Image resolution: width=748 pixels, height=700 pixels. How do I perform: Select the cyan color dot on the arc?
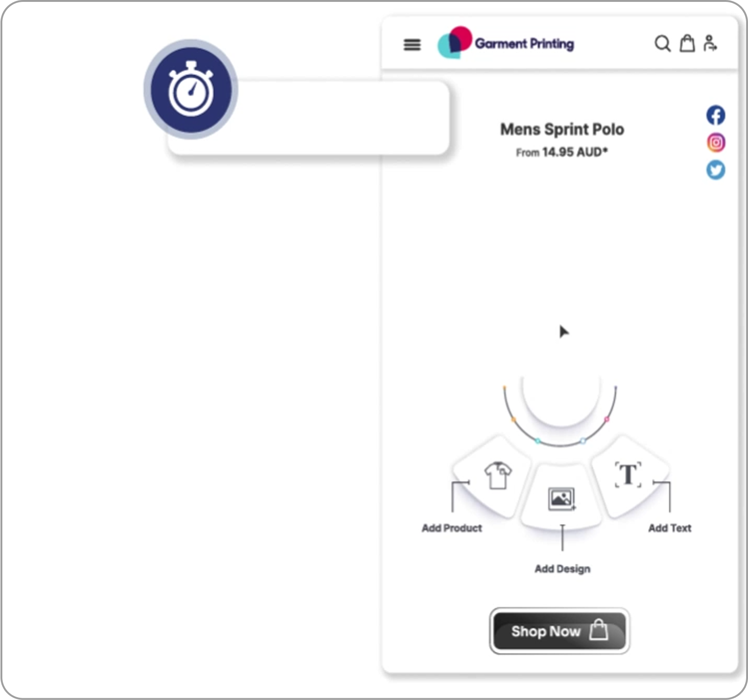coord(538,441)
